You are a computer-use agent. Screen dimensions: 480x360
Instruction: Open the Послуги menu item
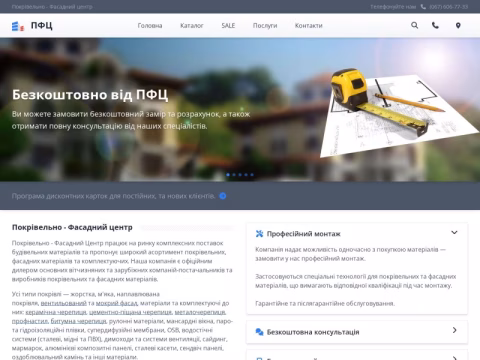click(265, 26)
